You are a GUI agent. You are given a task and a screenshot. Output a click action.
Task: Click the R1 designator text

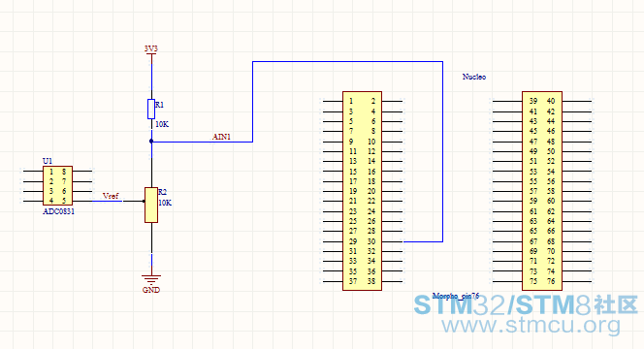[x=159, y=105]
